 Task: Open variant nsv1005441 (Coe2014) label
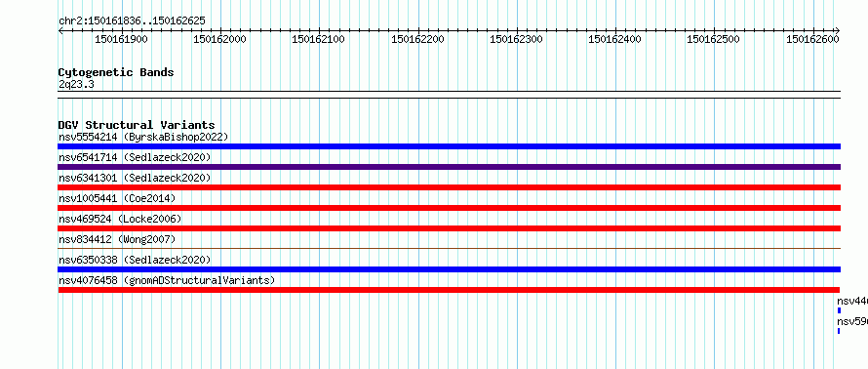[x=117, y=198]
